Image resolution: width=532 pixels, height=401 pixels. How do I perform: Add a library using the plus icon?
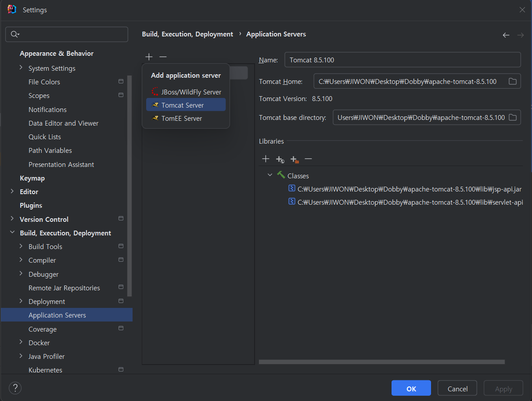266,159
